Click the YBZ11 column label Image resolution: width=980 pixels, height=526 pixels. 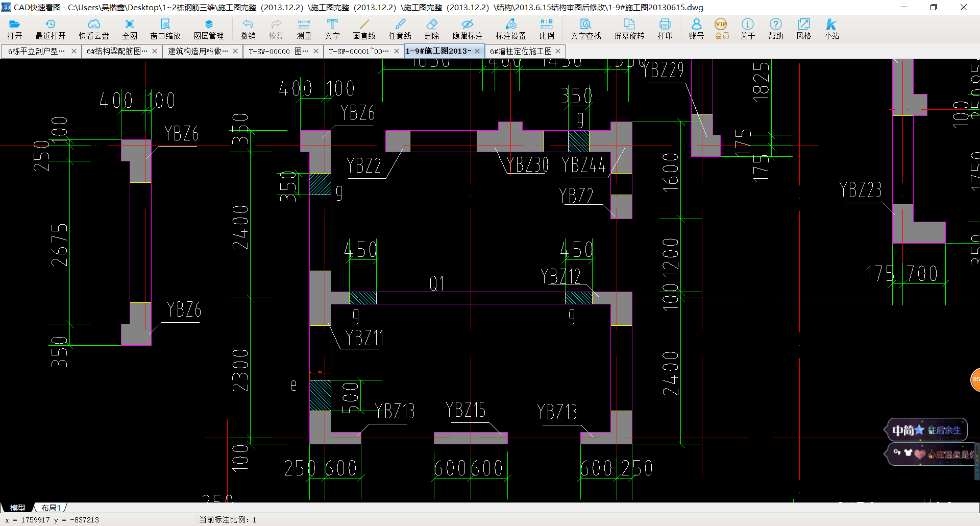[364, 338]
